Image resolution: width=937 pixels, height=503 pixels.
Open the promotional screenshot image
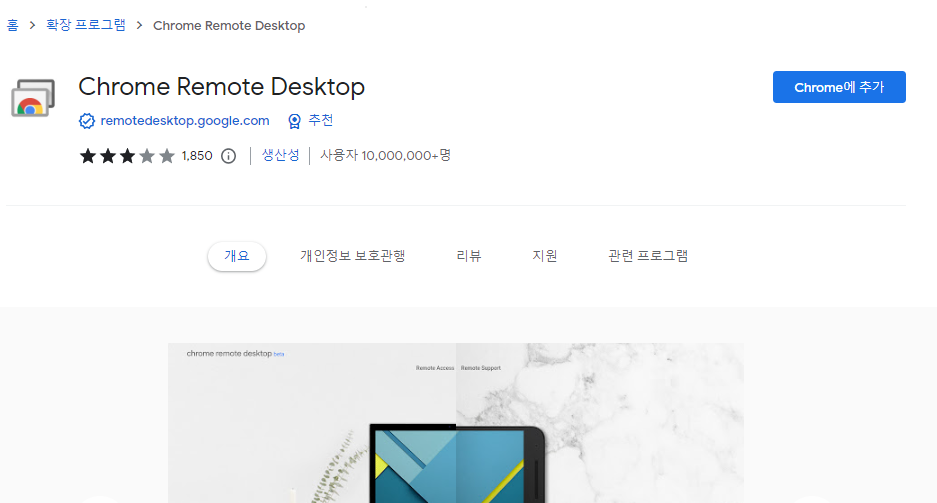pos(456,423)
